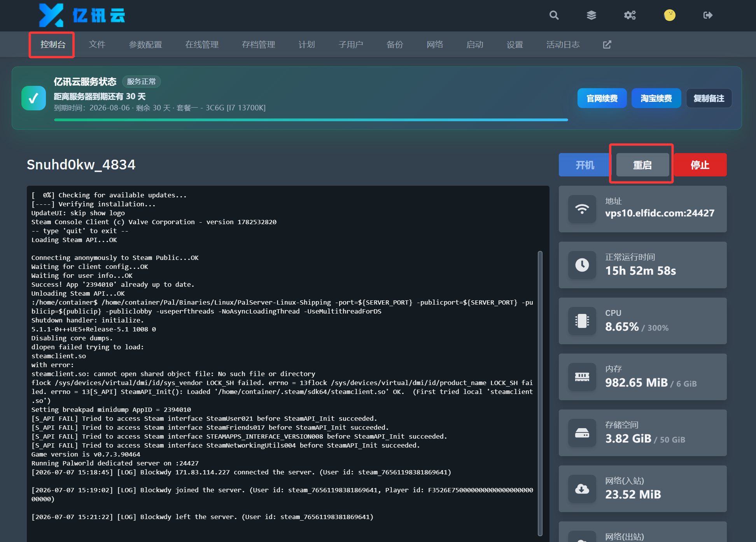Click the CPU chip icon
The image size is (756, 542).
pyautogui.click(x=582, y=321)
